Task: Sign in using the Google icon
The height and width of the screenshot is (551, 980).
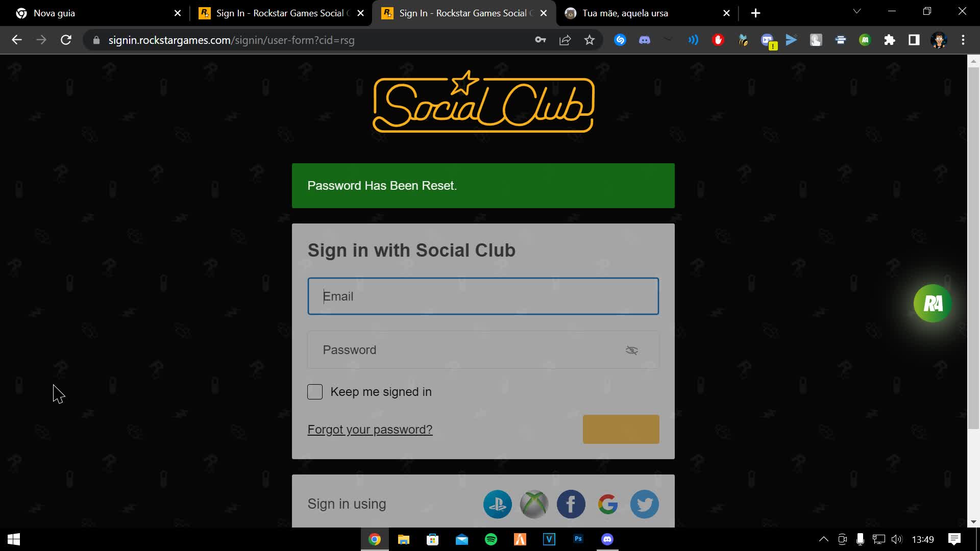Action: [x=607, y=504]
